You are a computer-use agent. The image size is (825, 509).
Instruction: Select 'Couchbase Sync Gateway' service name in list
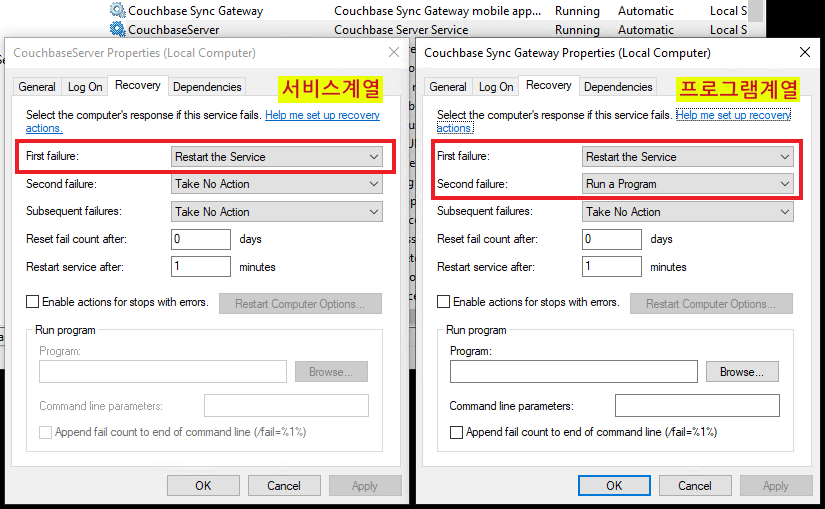click(x=196, y=11)
